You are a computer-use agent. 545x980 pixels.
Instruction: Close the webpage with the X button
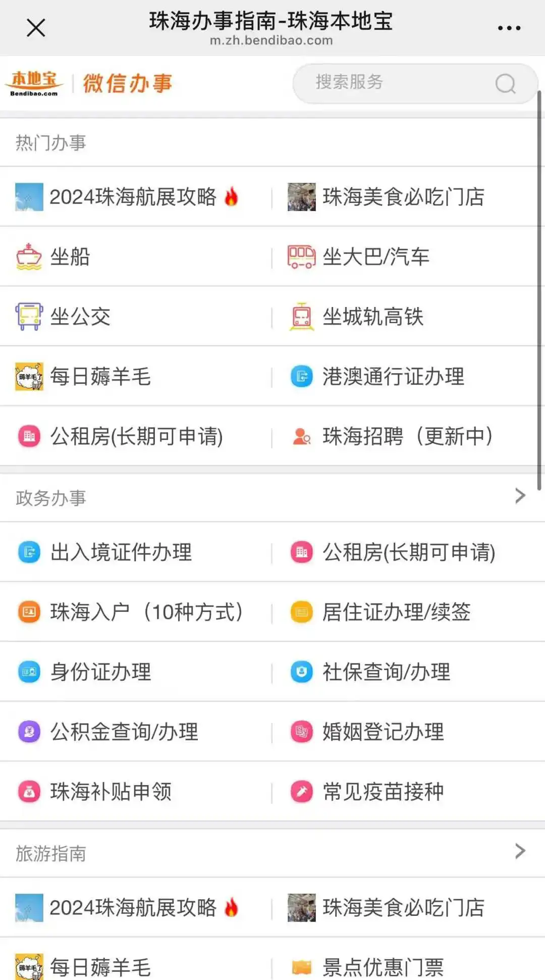36,28
